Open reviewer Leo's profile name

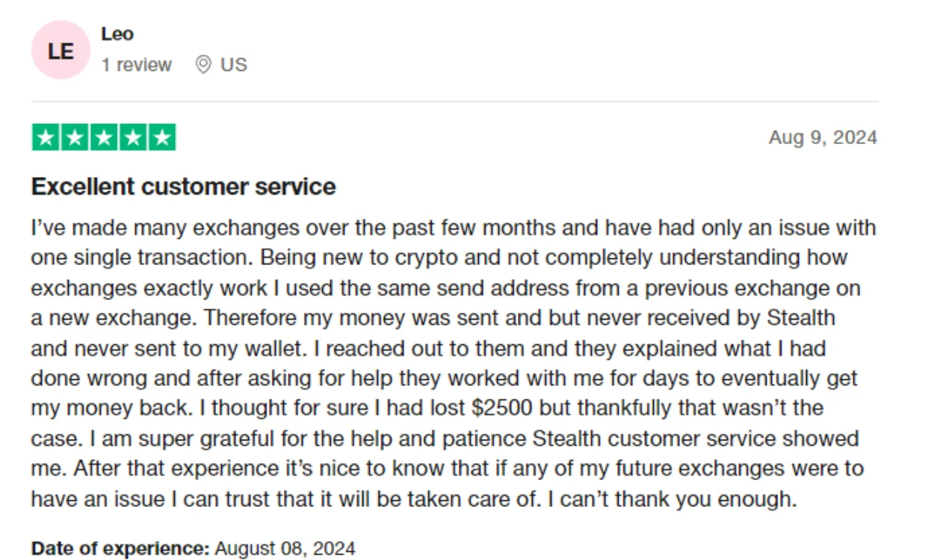tap(117, 34)
